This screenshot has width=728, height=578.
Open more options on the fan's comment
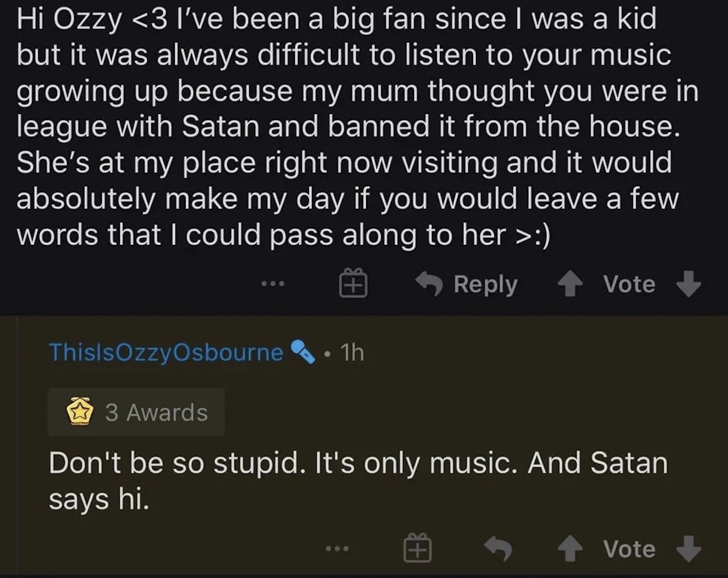click(x=273, y=284)
